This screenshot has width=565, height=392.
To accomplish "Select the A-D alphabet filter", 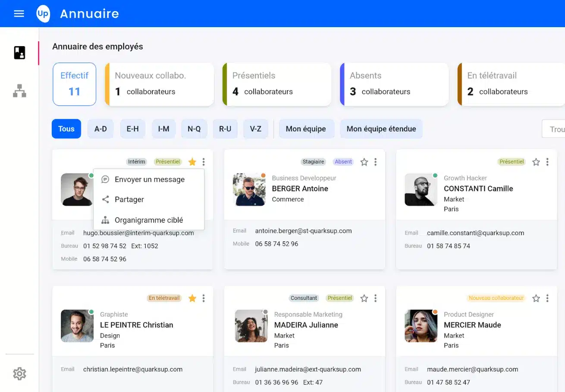I will click(100, 128).
